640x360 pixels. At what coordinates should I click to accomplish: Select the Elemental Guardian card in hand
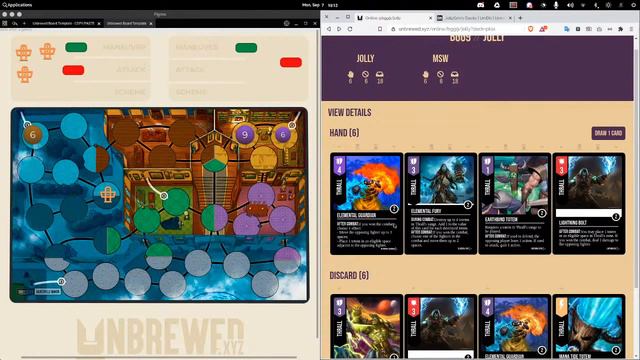[366, 204]
